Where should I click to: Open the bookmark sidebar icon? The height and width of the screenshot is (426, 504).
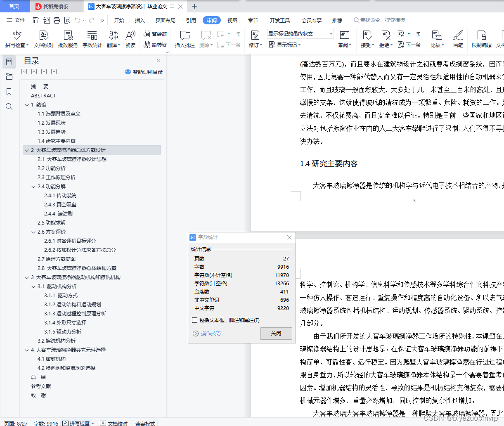coord(9,92)
